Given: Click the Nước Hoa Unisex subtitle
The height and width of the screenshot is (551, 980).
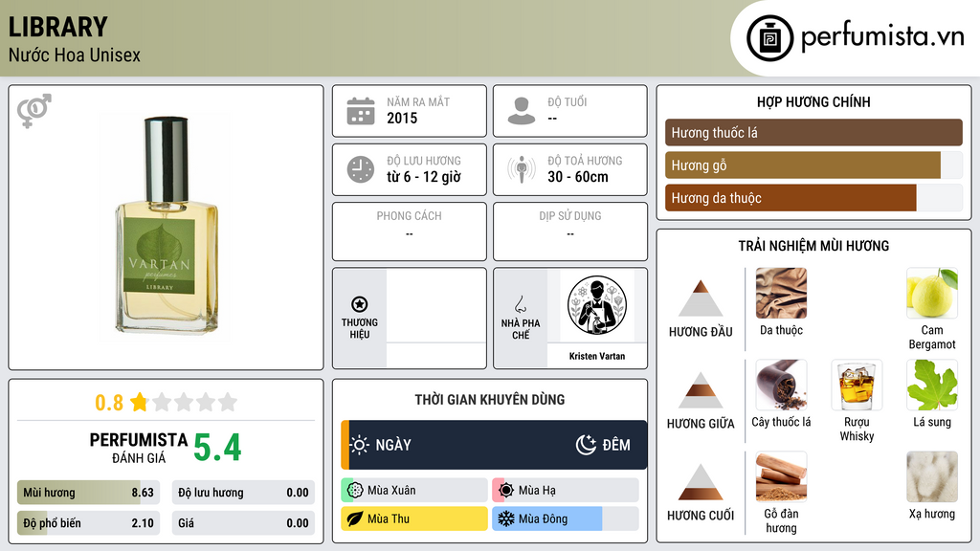Looking at the screenshot, I should tap(75, 55).
